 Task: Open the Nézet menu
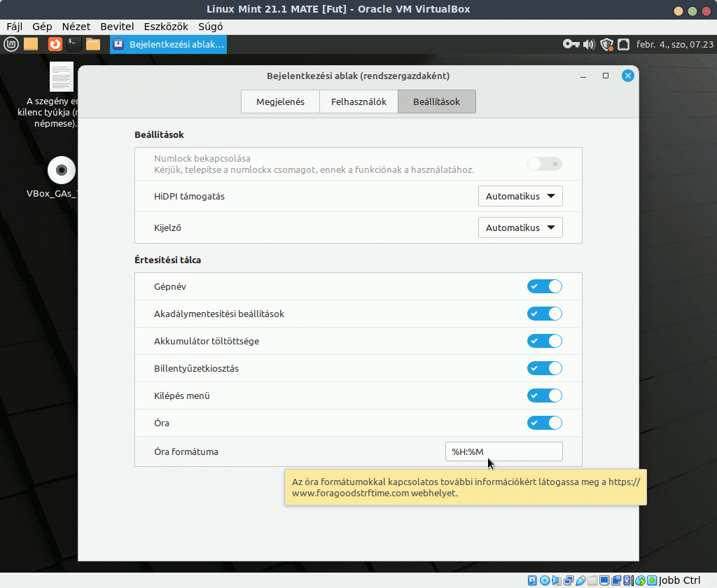click(76, 27)
